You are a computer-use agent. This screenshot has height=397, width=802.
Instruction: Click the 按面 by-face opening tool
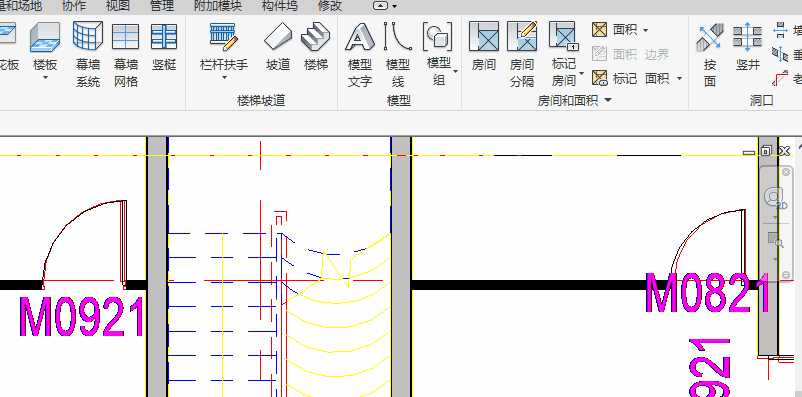coord(710,54)
